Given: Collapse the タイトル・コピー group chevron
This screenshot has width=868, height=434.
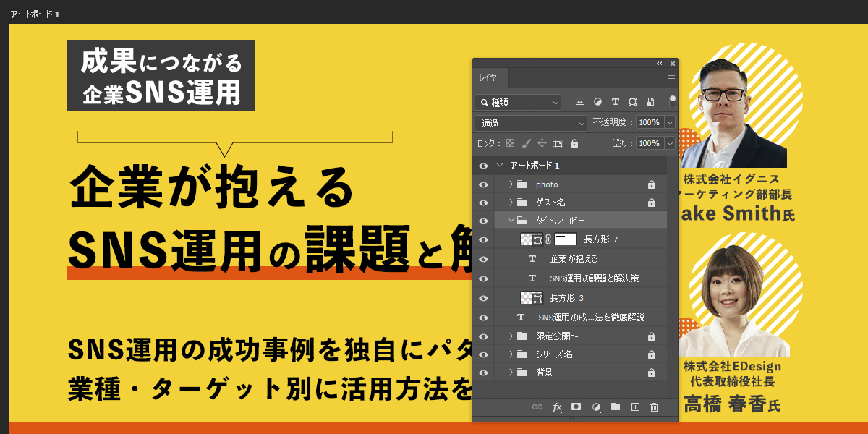Looking at the screenshot, I should [x=511, y=221].
